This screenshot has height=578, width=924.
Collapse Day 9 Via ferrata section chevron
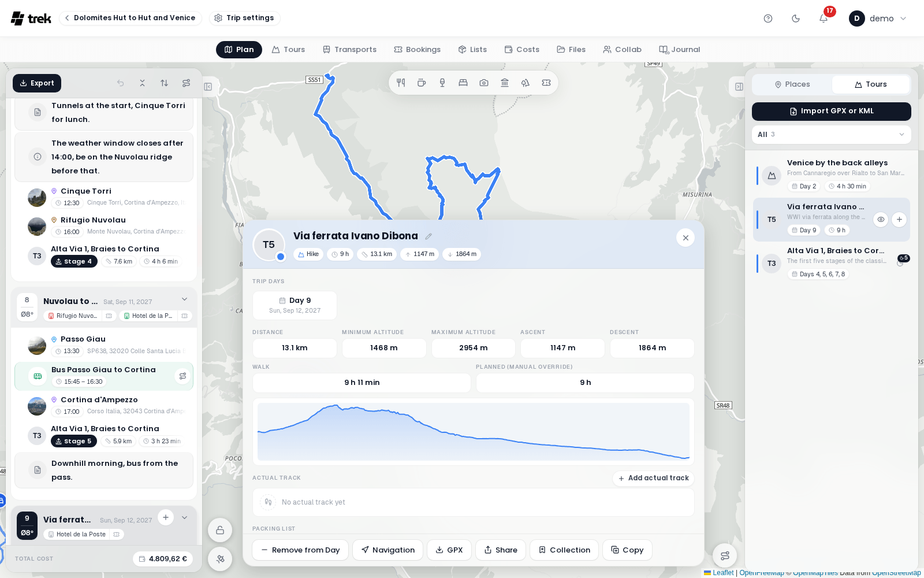click(x=184, y=517)
